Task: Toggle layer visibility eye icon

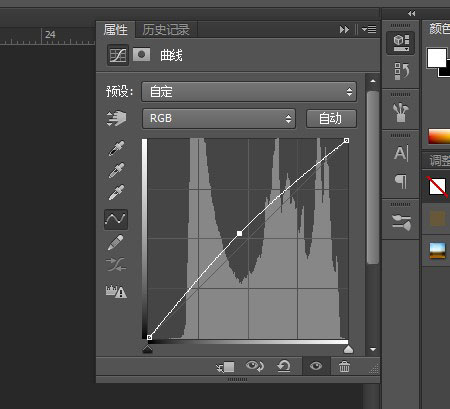Action: (x=316, y=366)
